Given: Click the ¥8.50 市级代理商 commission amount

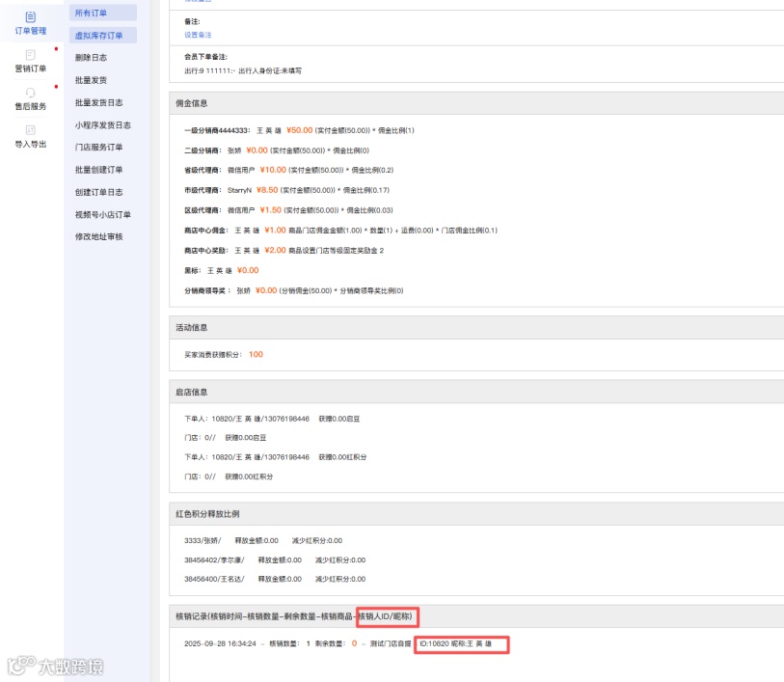Looking at the screenshot, I should coord(267,190).
